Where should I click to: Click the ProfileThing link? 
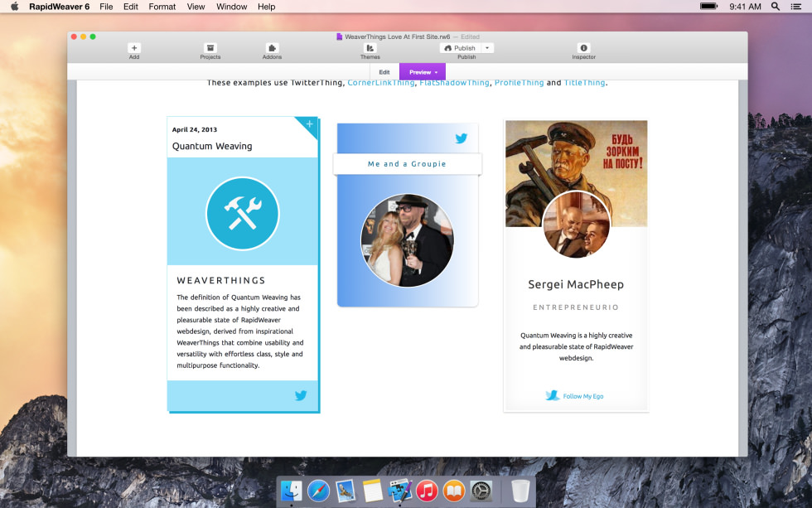point(519,83)
